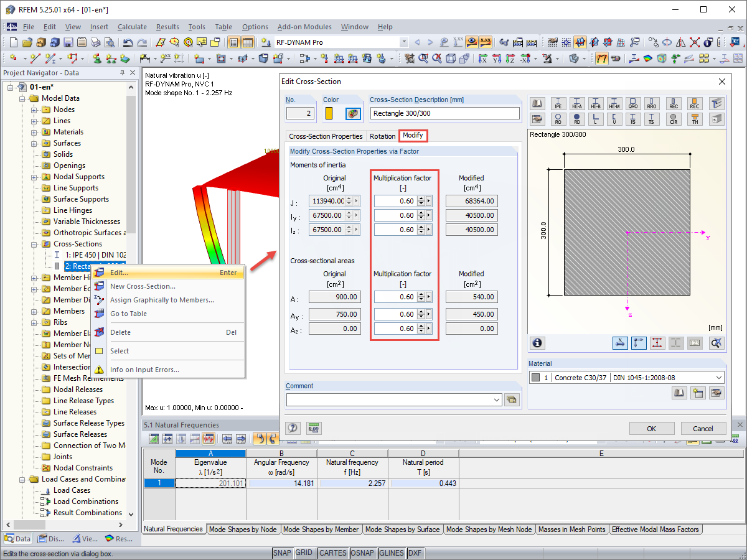Pick the RO round tube section icon
This screenshot has width=747, height=560.
click(558, 119)
